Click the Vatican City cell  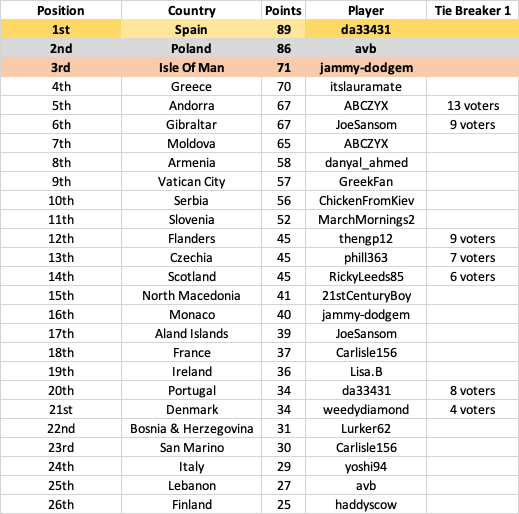(x=191, y=181)
